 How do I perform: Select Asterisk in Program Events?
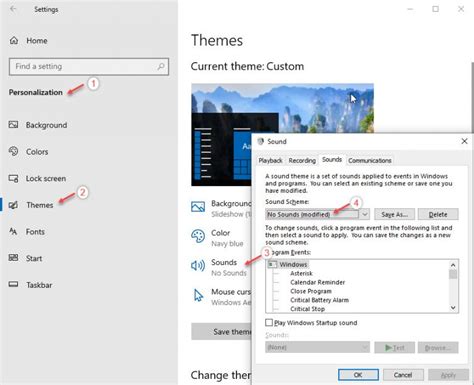(x=301, y=273)
